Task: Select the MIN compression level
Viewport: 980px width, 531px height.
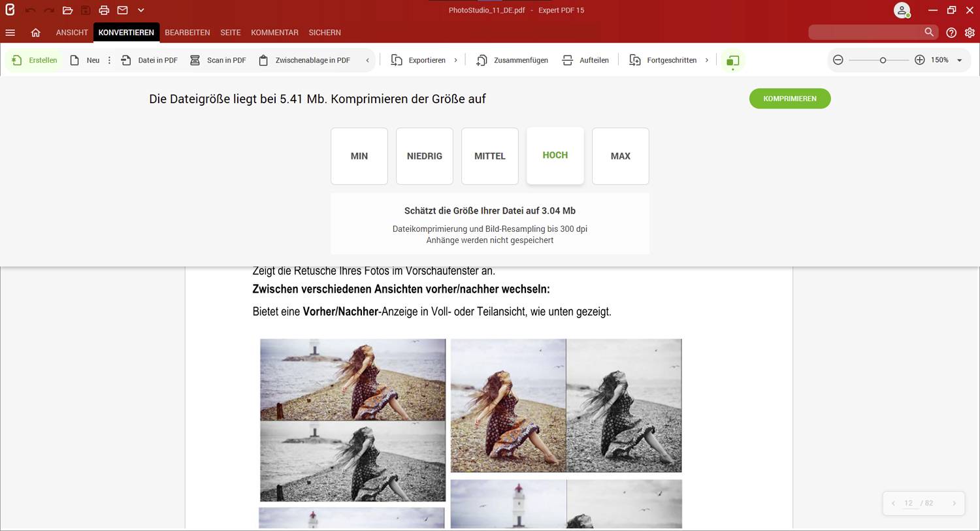Action: click(359, 156)
